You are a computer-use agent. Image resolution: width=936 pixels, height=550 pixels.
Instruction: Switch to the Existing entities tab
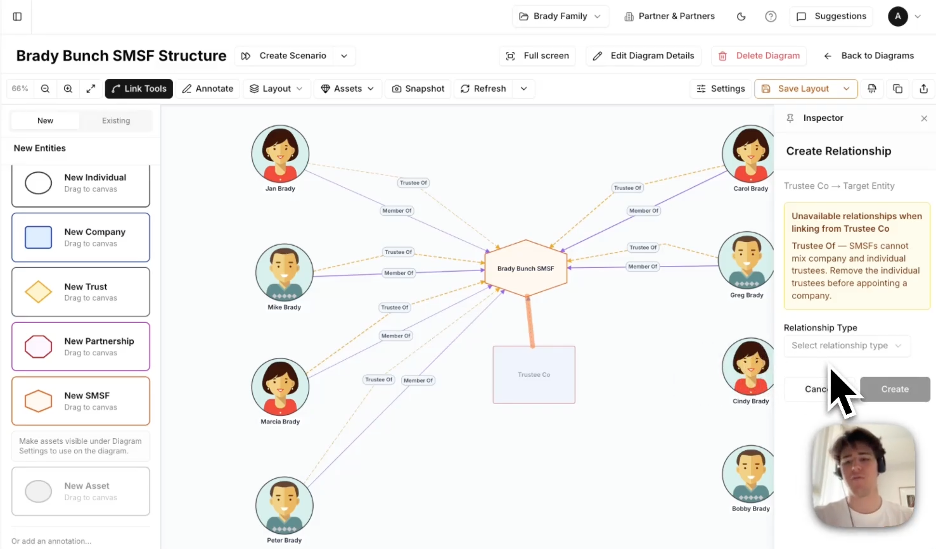click(116, 121)
